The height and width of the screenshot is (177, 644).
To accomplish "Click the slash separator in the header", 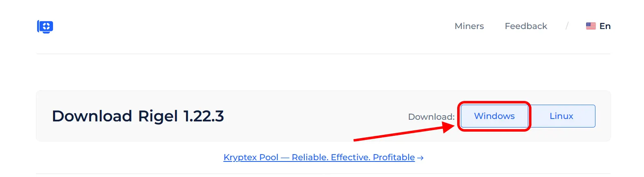I will click(567, 26).
